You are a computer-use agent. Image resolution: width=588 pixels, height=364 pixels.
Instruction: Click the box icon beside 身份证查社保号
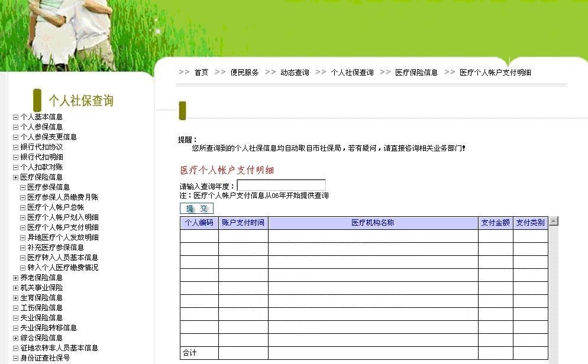click(x=15, y=358)
